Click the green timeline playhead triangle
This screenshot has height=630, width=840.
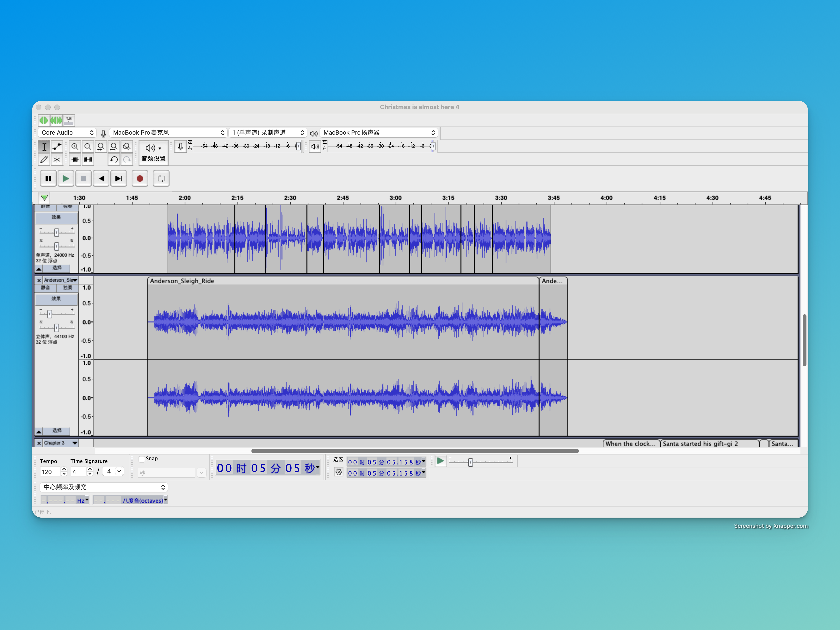coord(44,198)
